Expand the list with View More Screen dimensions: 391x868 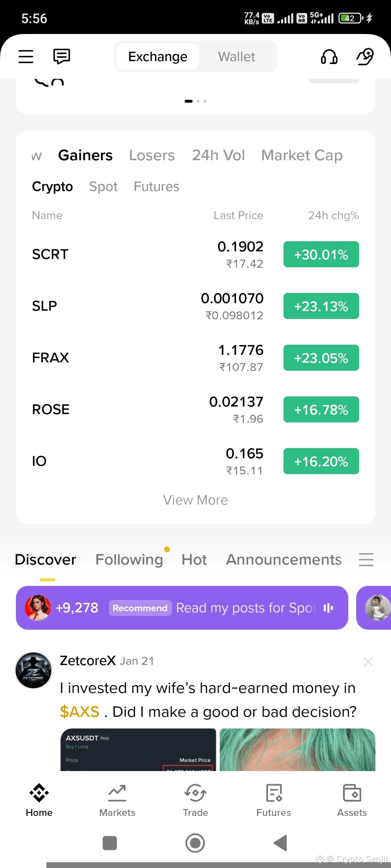point(195,500)
